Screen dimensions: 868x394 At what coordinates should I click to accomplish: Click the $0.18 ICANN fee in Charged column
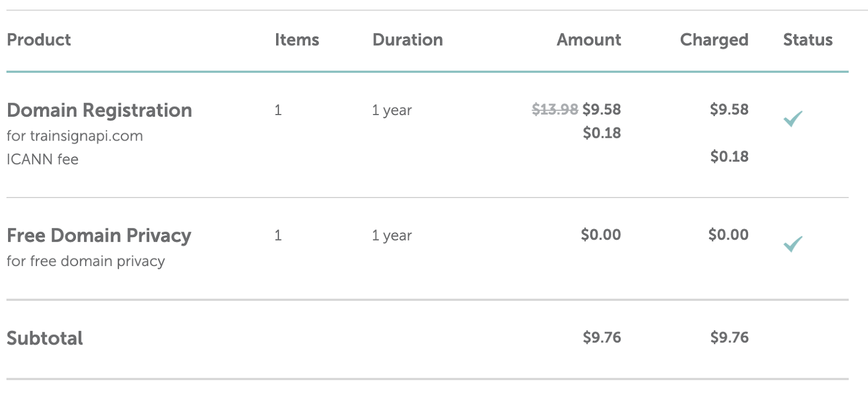[729, 156]
